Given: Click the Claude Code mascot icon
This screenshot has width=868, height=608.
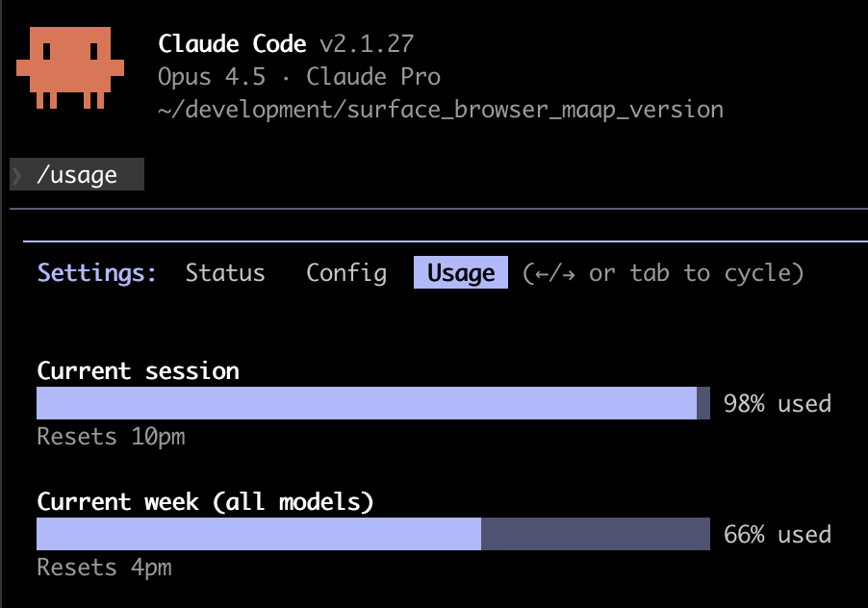Looking at the screenshot, I should 70,69.
